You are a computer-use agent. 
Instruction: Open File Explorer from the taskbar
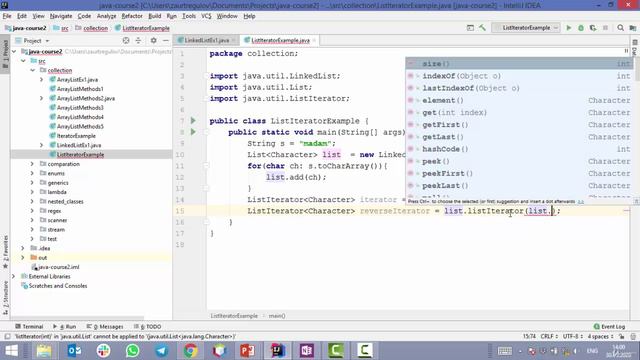pos(44,351)
